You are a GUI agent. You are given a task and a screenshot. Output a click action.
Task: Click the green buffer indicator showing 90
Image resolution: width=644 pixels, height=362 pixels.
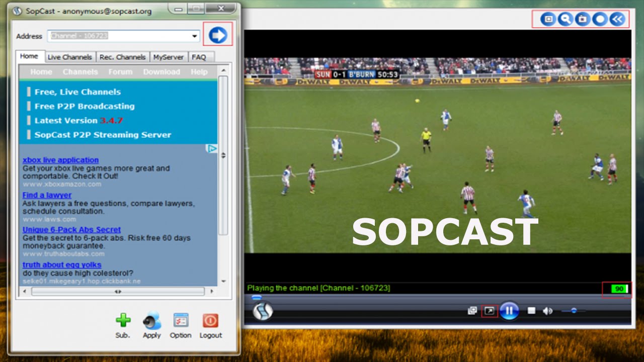pos(619,289)
